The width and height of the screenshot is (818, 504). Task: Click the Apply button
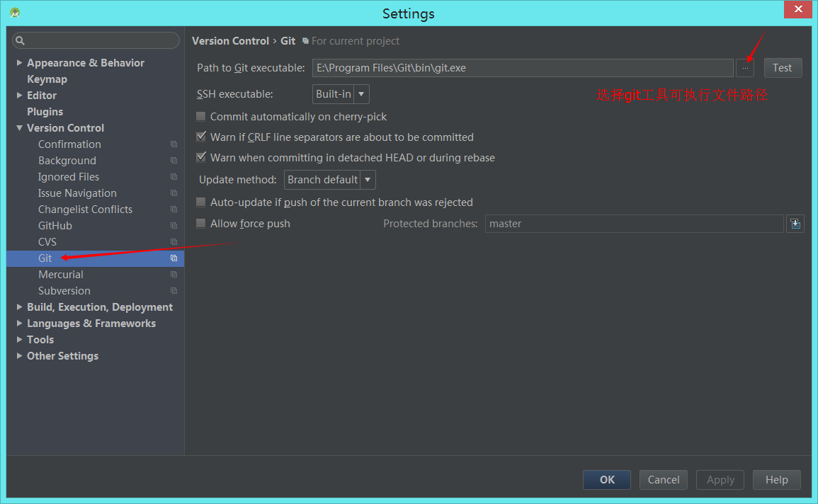[x=720, y=479]
